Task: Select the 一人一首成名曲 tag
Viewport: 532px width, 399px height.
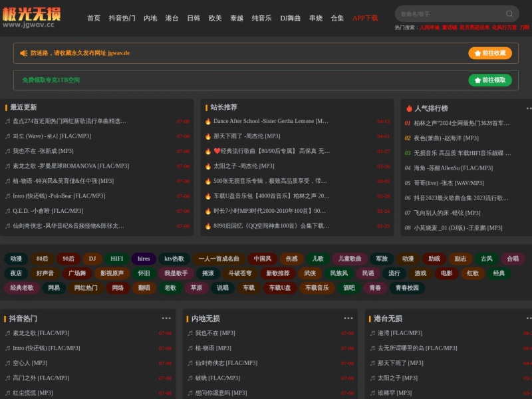Action: pos(219,259)
